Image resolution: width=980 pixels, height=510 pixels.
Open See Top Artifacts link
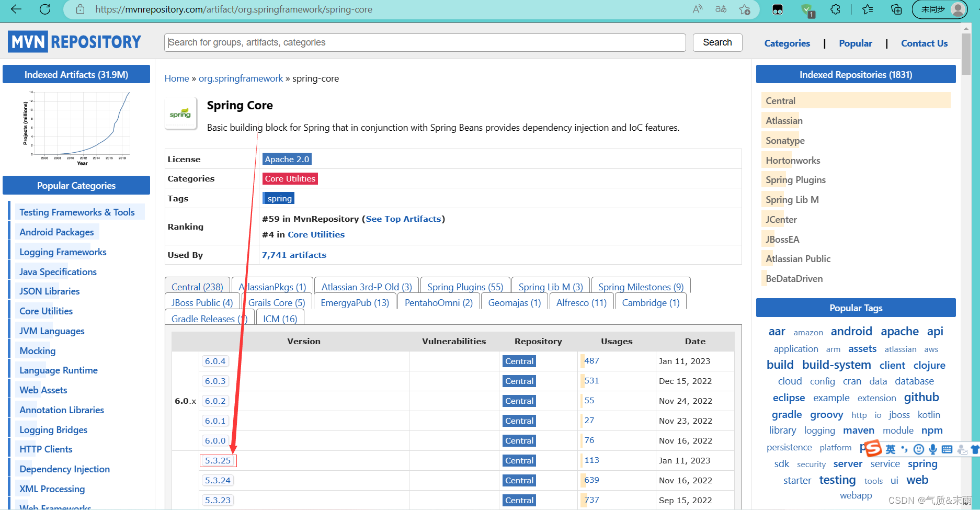point(403,219)
